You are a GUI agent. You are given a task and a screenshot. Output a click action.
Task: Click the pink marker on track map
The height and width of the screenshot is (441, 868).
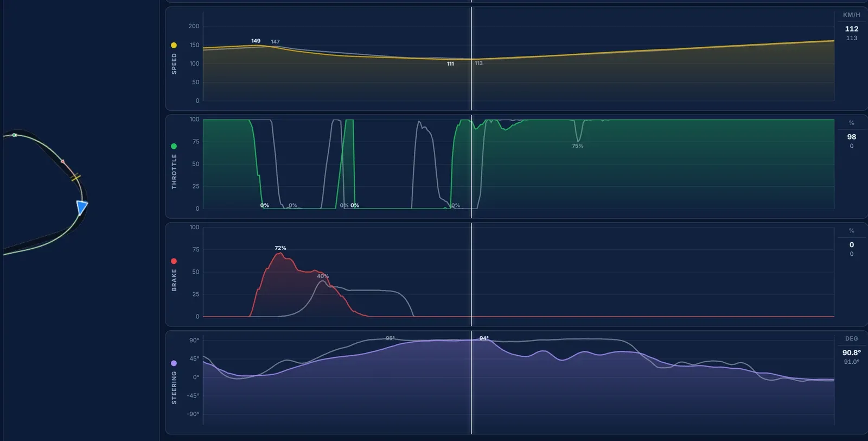tap(62, 161)
